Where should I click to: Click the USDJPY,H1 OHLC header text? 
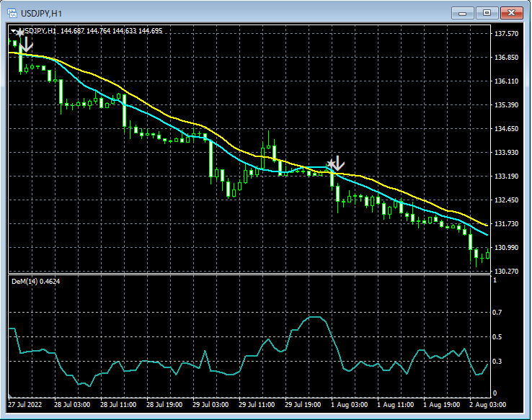click(x=92, y=31)
